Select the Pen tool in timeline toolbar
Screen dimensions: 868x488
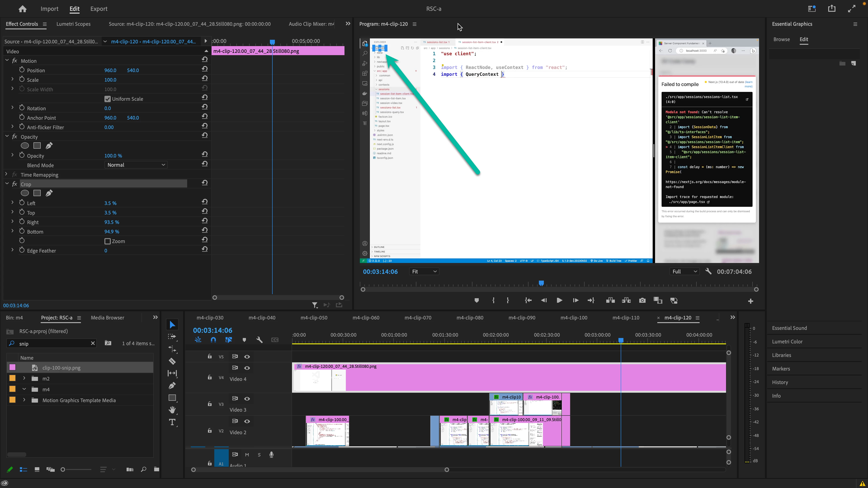pyautogui.click(x=172, y=386)
